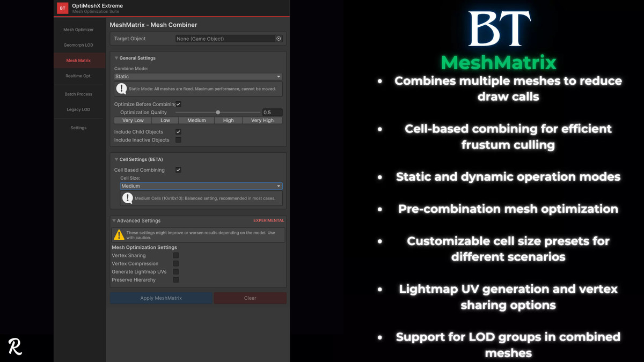Select High quality preset
The image size is (644, 362).
(229, 121)
